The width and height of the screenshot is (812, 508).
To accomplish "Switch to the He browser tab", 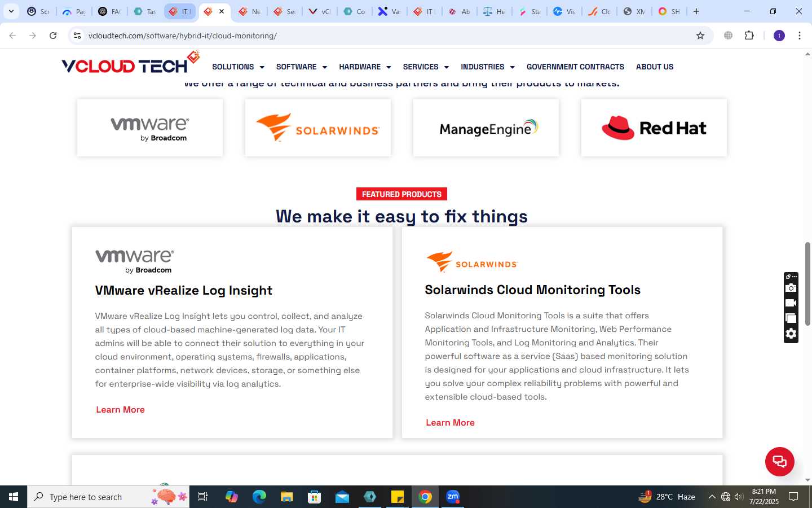I will (494, 11).
